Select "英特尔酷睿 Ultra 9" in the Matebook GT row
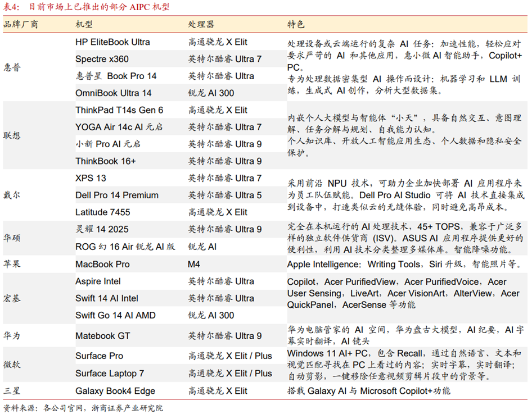This screenshot has width=532, height=414. tap(225, 336)
